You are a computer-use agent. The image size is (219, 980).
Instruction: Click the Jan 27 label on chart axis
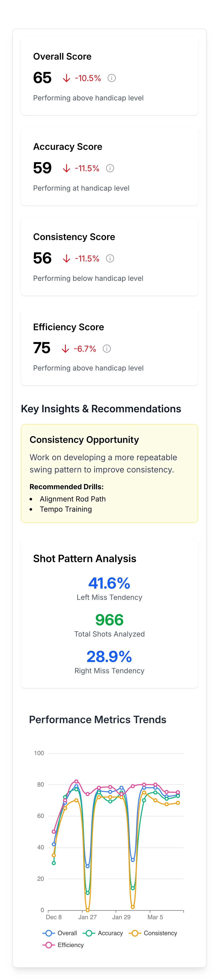pyautogui.click(x=87, y=917)
